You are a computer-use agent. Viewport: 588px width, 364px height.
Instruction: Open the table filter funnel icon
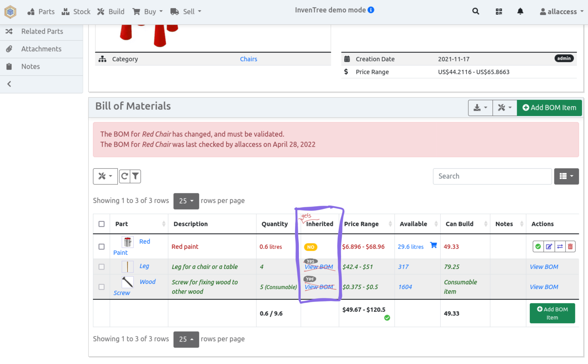click(x=136, y=176)
